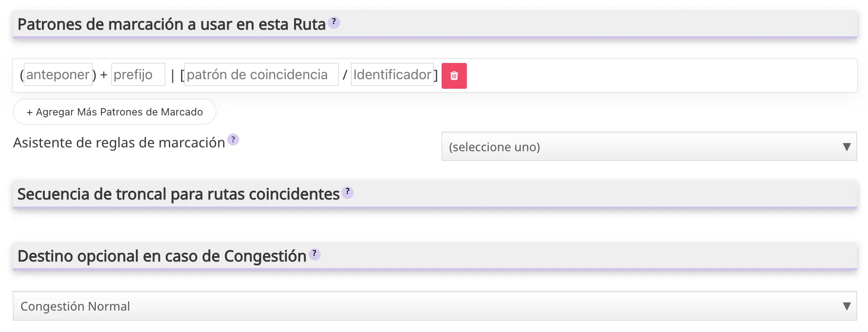Show help tooltip for Asistente de reglas de marcación
The width and height of the screenshot is (868, 332).
pos(233,140)
